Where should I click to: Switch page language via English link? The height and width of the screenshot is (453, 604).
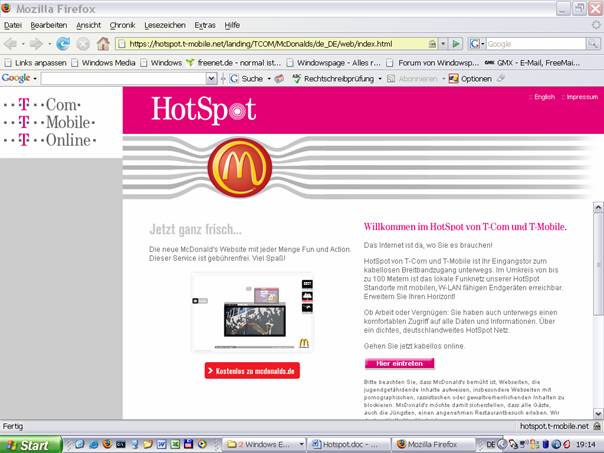[x=544, y=97]
